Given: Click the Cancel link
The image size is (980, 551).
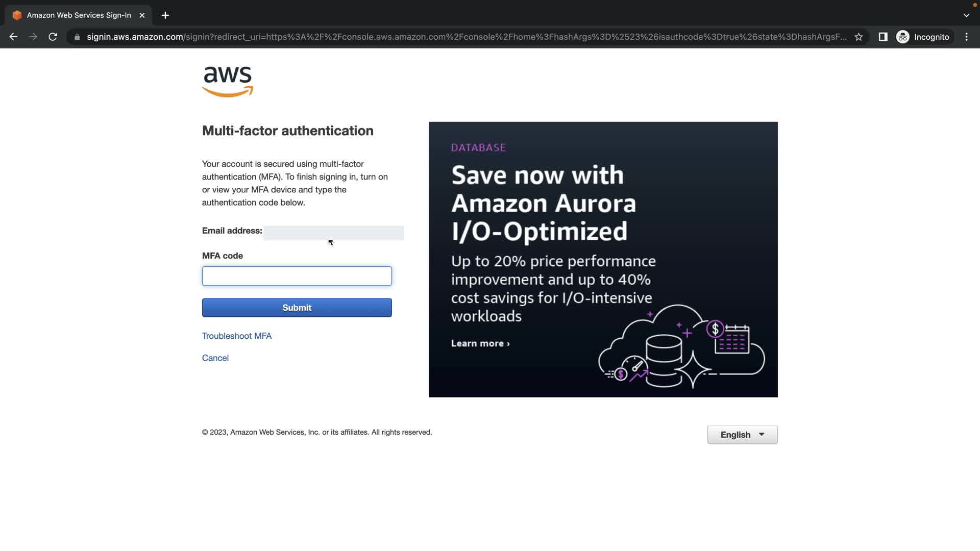Looking at the screenshot, I should (215, 358).
